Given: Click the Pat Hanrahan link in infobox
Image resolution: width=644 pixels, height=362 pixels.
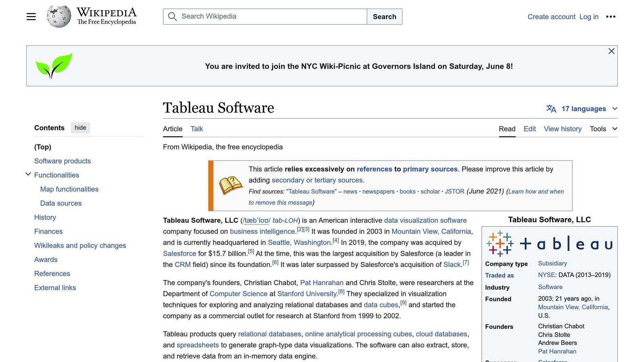Looking at the screenshot, I should [x=557, y=352].
